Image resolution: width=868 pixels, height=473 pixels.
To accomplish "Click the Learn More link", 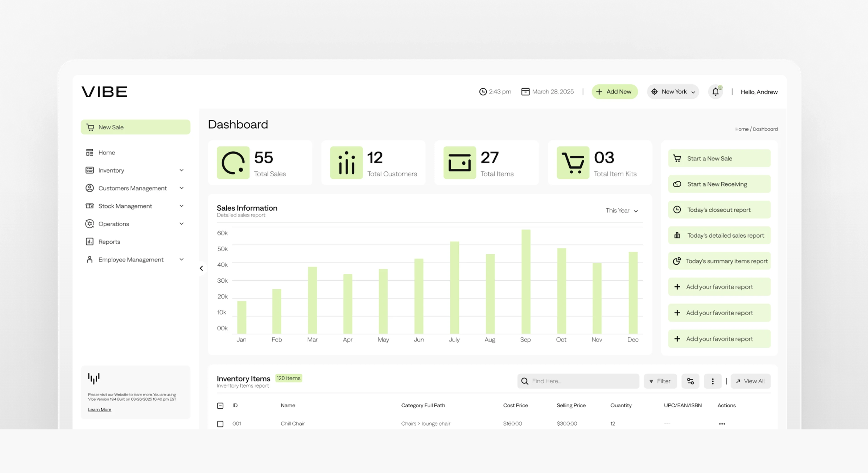I will pyautogui.click(x=99, y=409).
